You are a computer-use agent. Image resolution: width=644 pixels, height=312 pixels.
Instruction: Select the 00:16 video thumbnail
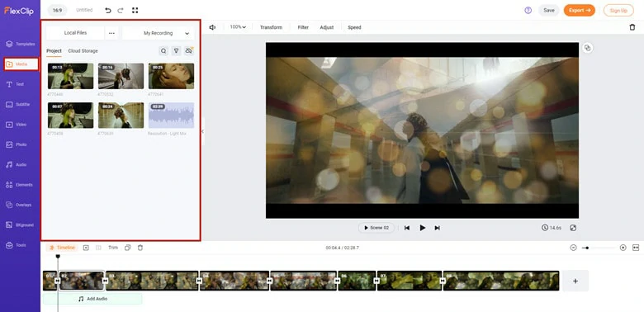[121, 76]
